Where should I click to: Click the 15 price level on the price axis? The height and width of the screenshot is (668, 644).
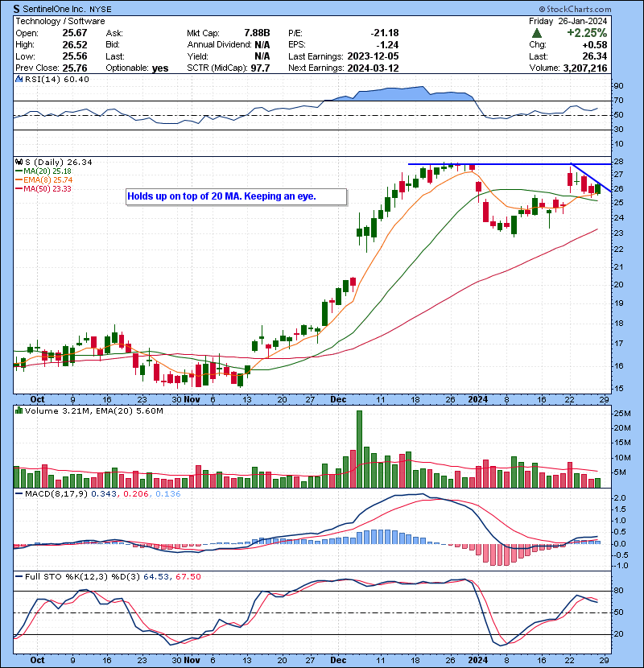click(618, 389)
